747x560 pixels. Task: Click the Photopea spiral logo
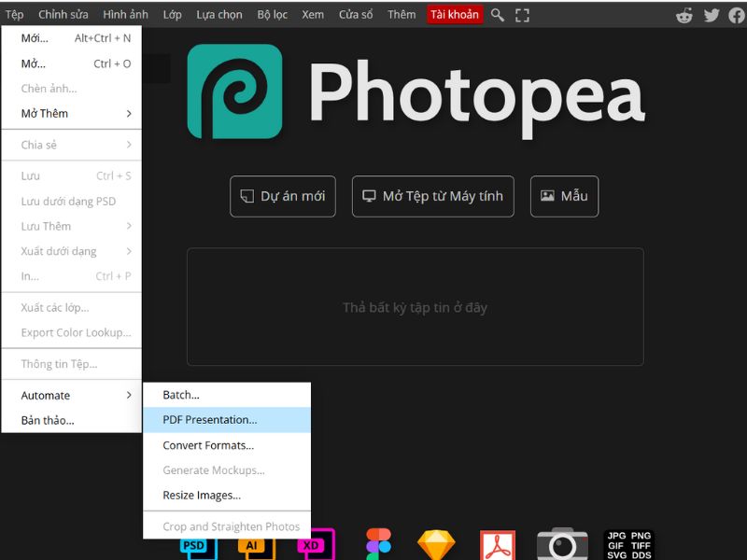(235, 91)
